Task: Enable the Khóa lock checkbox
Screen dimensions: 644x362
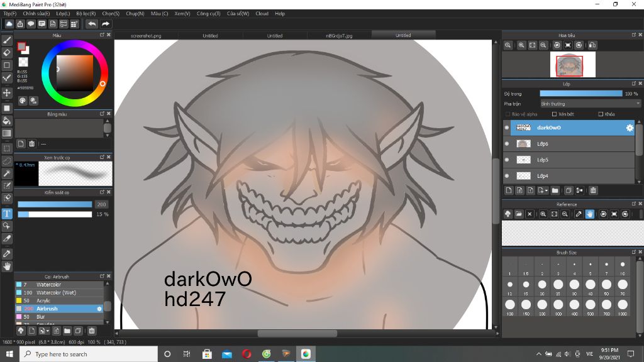Action: 601,114
